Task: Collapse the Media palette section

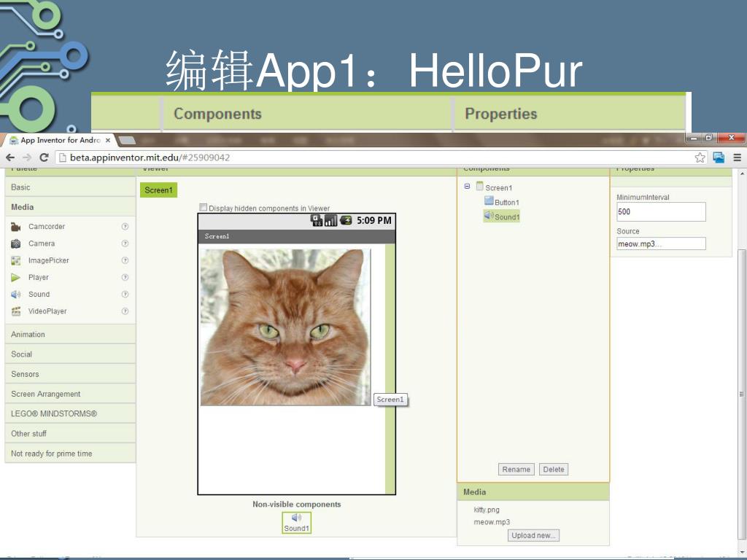Action: coord(71,207)
